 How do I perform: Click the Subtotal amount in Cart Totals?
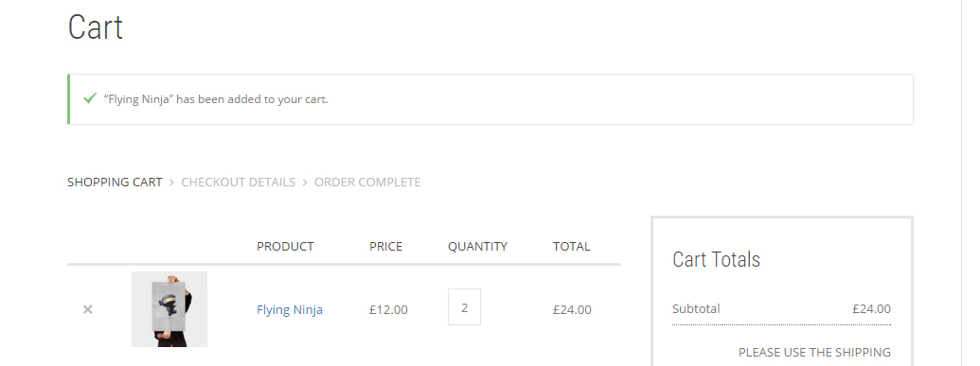871,308
